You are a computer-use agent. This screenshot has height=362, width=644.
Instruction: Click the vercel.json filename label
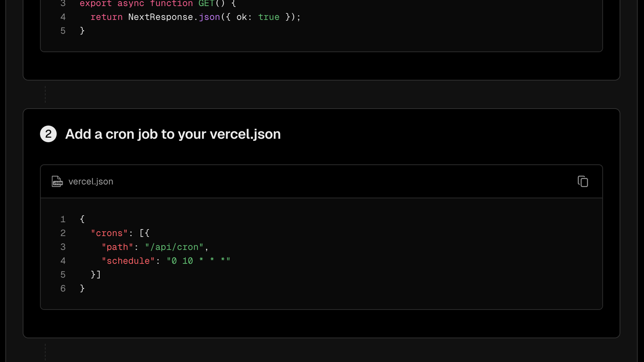(91, 181)
